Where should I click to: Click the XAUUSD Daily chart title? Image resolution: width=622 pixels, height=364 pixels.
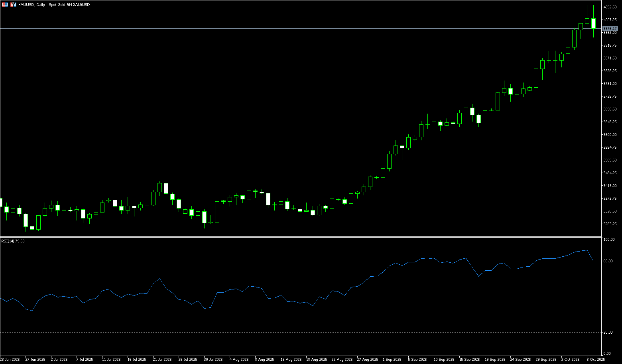[54, 4]
